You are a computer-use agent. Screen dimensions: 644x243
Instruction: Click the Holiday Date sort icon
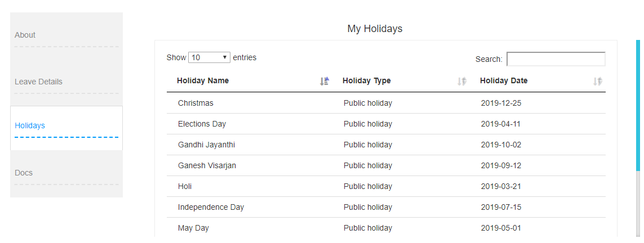tap(598, 81)
